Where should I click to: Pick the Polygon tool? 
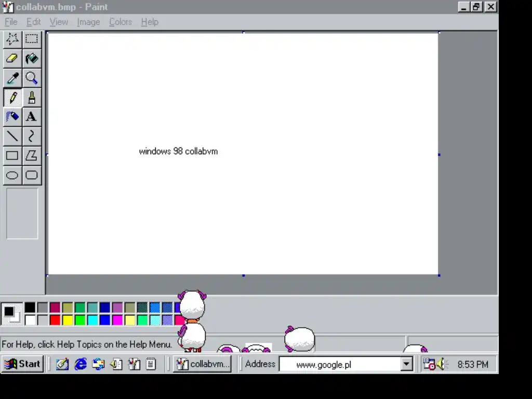pos(32,156)
